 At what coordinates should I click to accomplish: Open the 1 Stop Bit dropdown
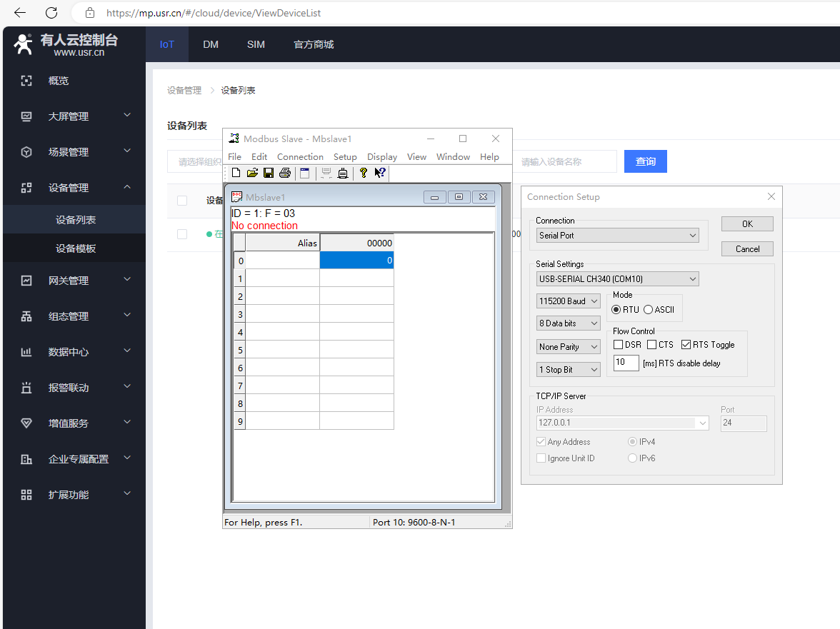[x=569, y=369]
